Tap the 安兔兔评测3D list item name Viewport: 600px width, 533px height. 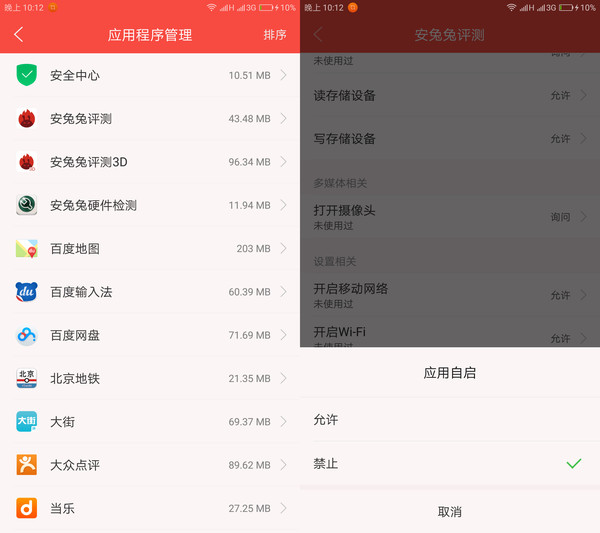[89, 162]
